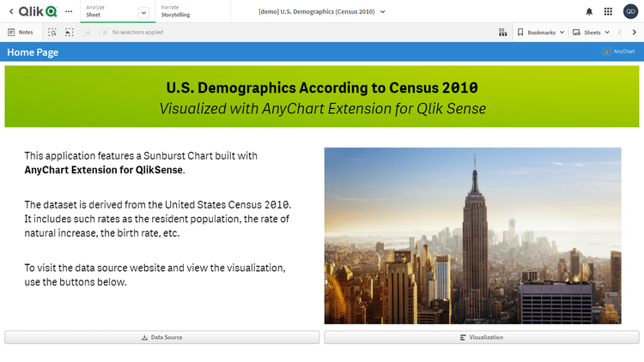This screenshot has width=644, height=362.
Task: Go to the next sheet arrow
Action: [x=635, y=32]
